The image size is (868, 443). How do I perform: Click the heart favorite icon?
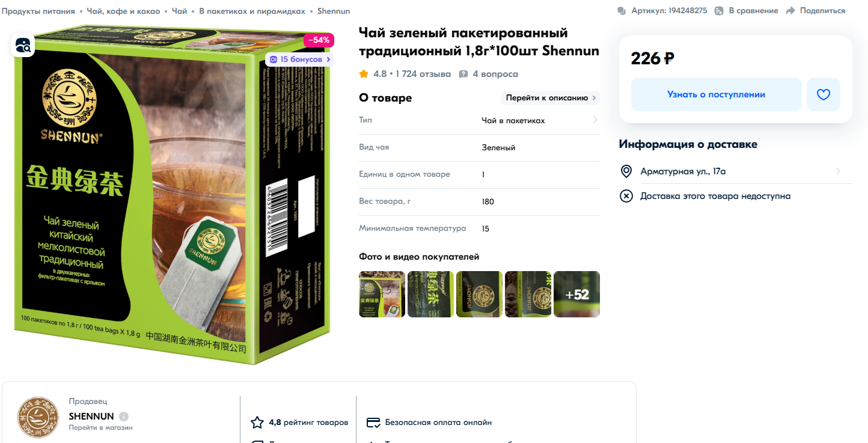823,94
